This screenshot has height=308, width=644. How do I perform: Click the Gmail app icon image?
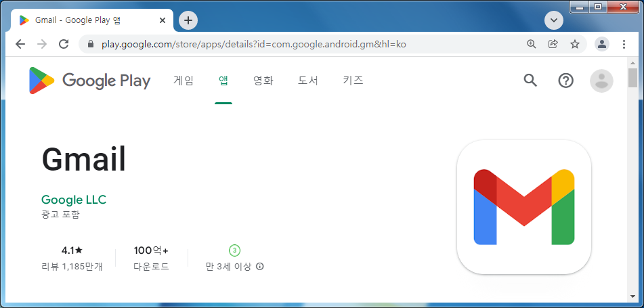[523, 207]
